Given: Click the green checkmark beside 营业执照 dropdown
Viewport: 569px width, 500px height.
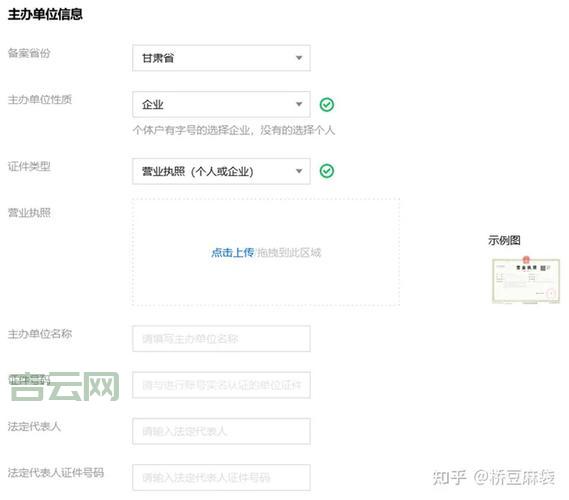Looking at the screenshot, I should (327, 171).
